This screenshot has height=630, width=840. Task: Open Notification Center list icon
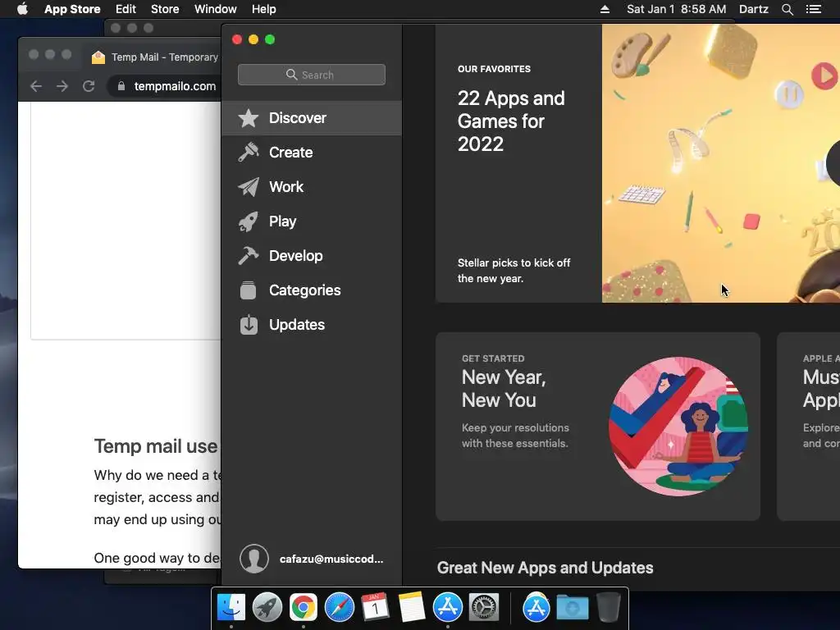(813, 9)
